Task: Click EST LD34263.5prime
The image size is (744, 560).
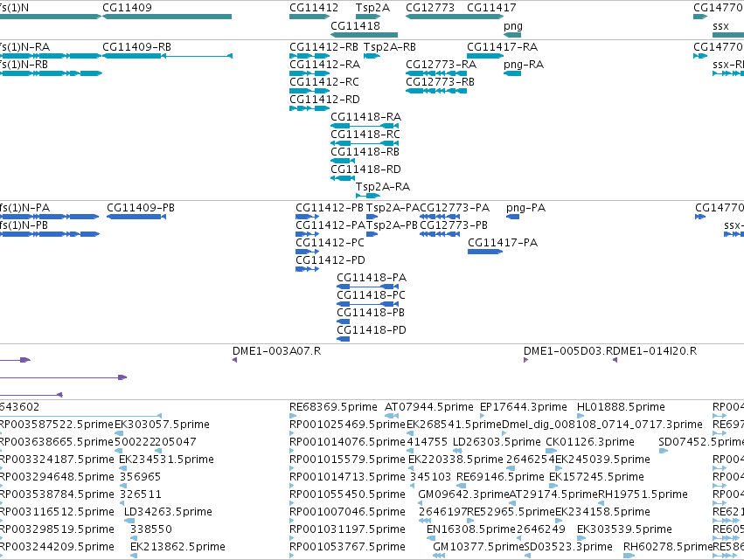Action: 168,512
